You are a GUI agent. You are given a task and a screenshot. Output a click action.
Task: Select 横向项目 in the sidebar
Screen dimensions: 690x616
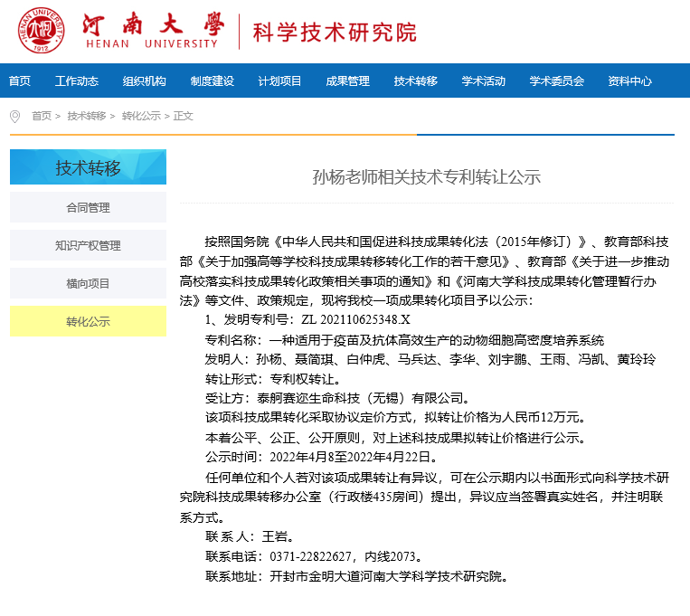coord(88,284)
